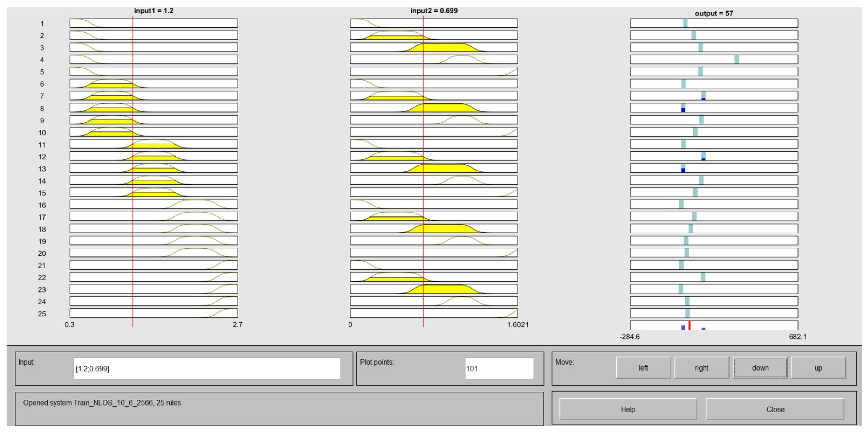
Task: Select rule number 13 label
Action: [42, 169]
